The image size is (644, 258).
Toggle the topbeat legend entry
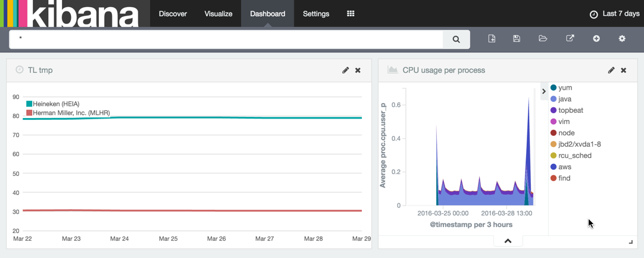pos(569,110)
